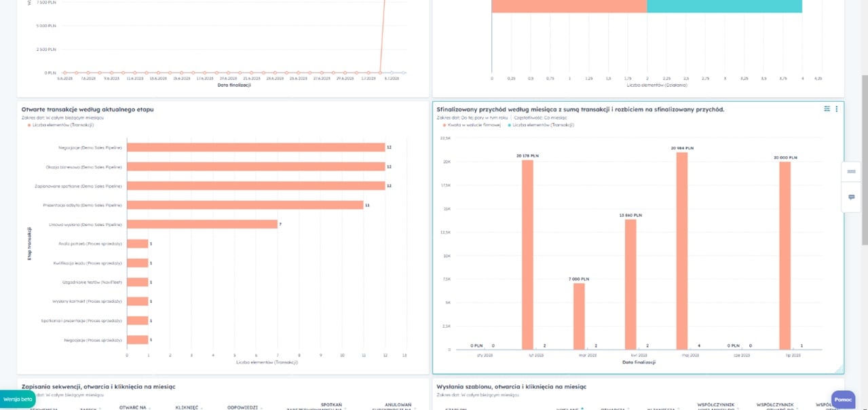Toggle Liczba elementów legend in revenue chart

click(x=541, y=125)
